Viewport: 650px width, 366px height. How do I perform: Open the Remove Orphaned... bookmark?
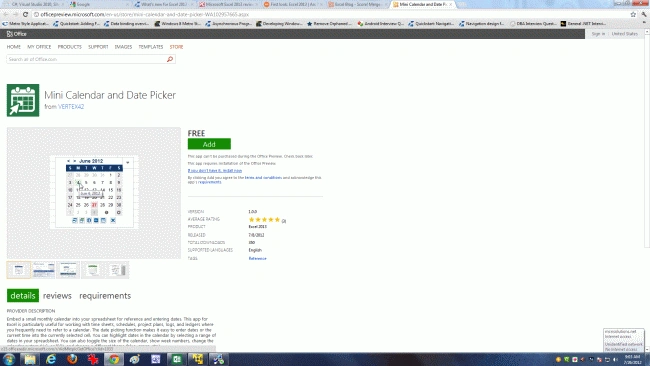point(330,24)
